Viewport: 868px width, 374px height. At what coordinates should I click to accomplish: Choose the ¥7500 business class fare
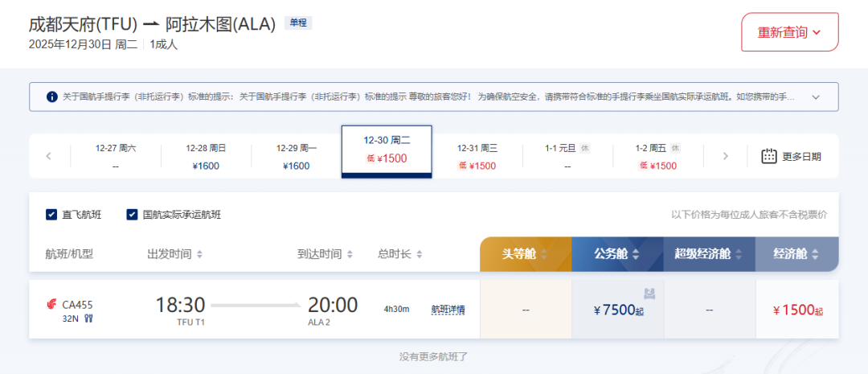click(x=618, y=310)
